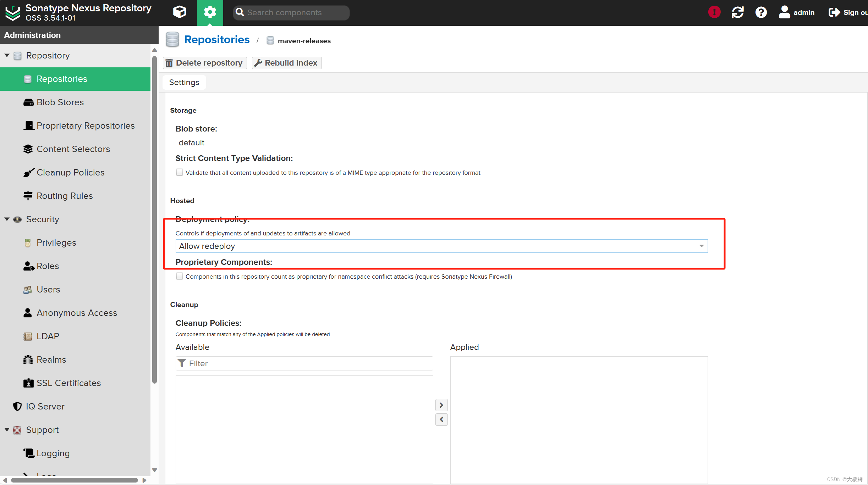Click the SSL Certificates badge icon
Screen dimensions: 868x485
pos(28,383)
